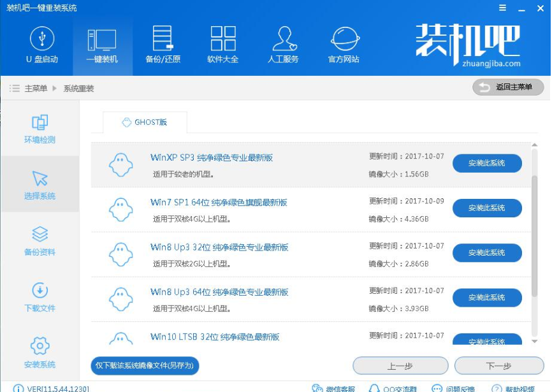Click the text 更新时间：2017-10-09
This screenshot has height=392, width=552.
(406, 201)
